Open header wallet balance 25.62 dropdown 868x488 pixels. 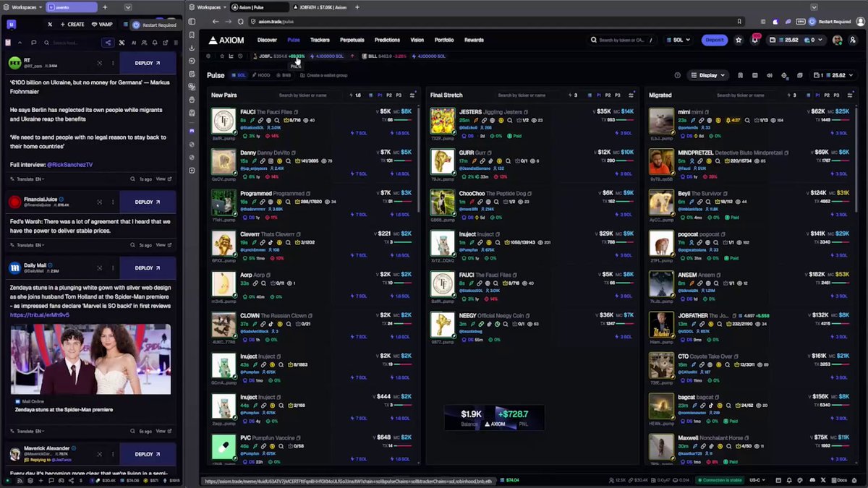pyautogui.click(x=798, y=40)
